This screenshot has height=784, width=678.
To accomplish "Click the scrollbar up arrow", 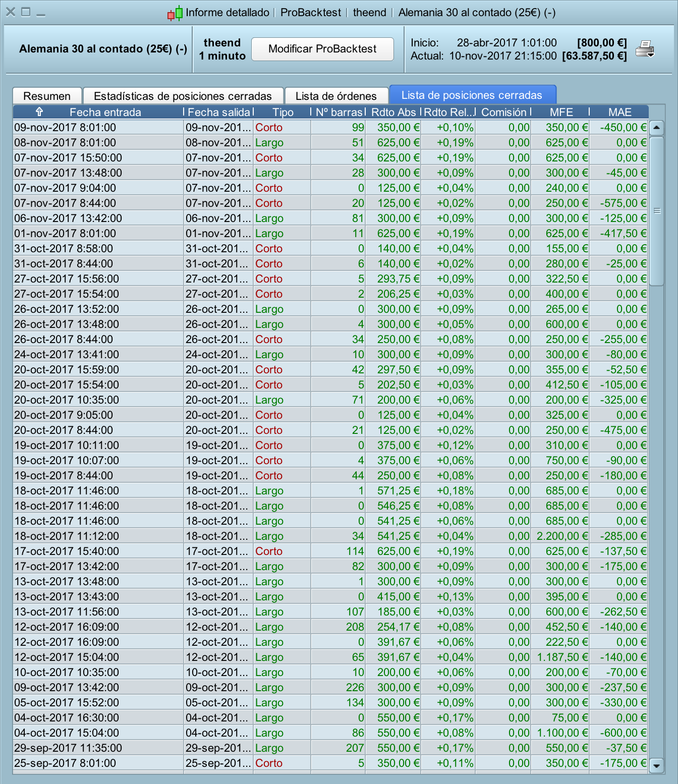I will 656,128.
